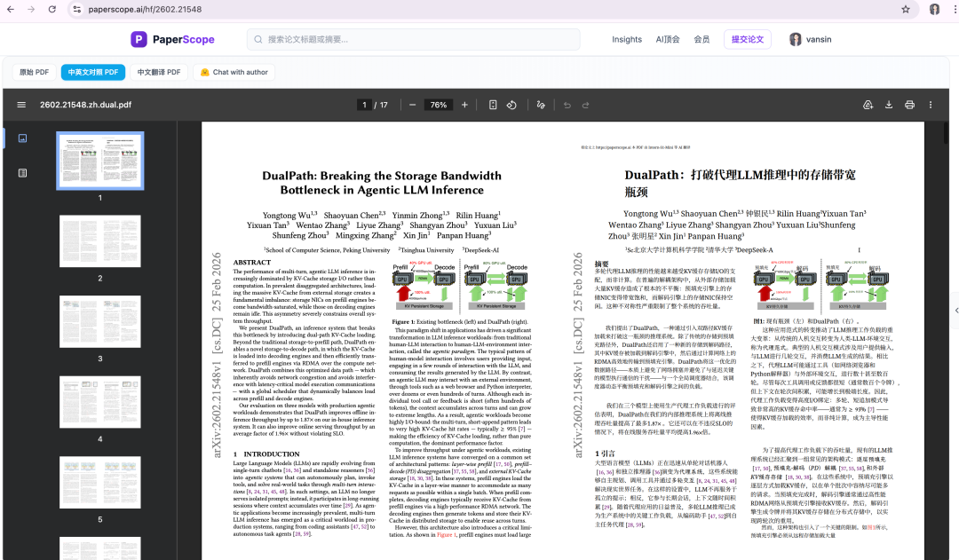Click the undo arrow in PDF toolbar

[567, 105]
